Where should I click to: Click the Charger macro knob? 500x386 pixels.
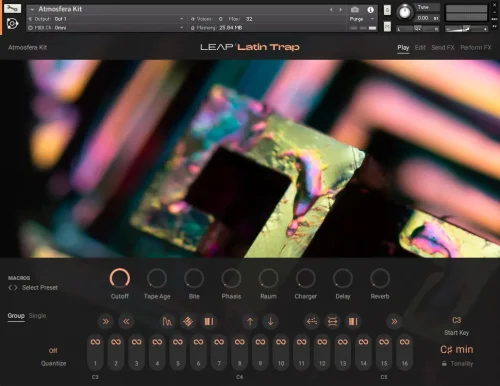click(306, 278)
